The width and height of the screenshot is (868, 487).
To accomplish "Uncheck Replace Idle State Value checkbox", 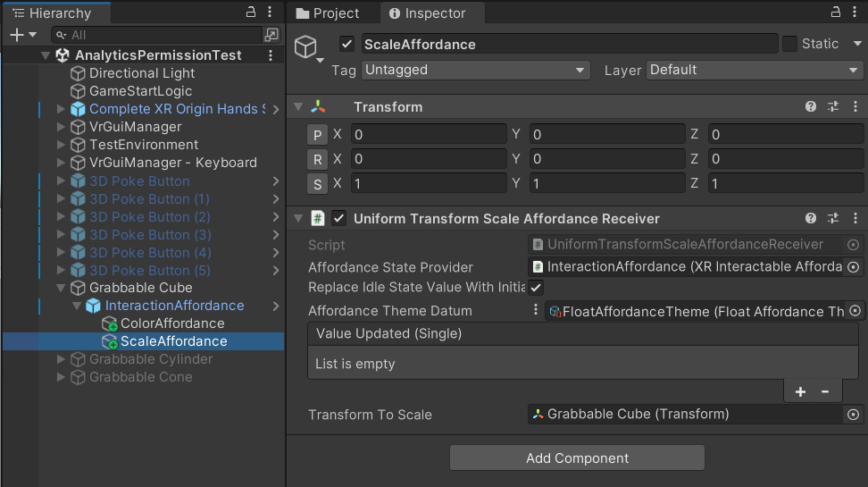I will click(536, 288).
